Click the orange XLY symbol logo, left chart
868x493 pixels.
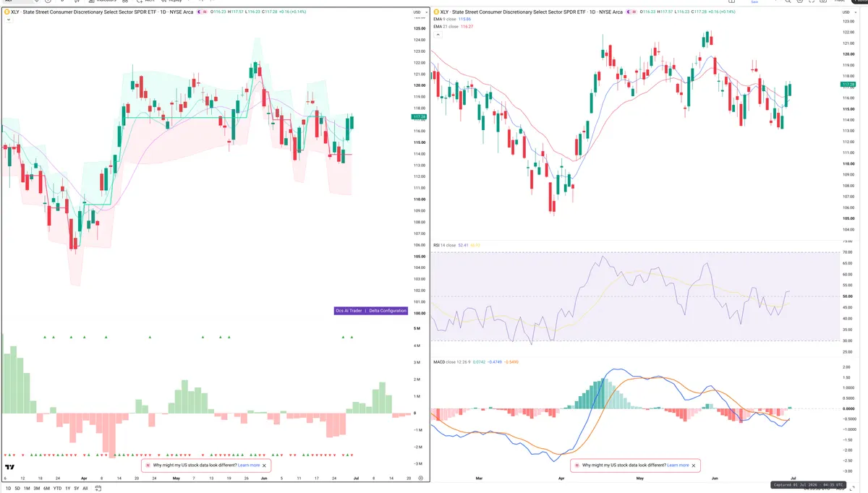click(7, 12)
